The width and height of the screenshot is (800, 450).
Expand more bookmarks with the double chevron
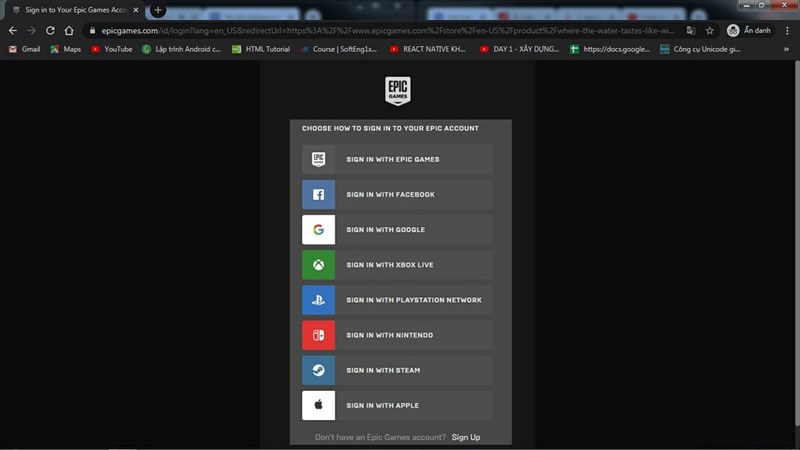[x=786, y=49]
